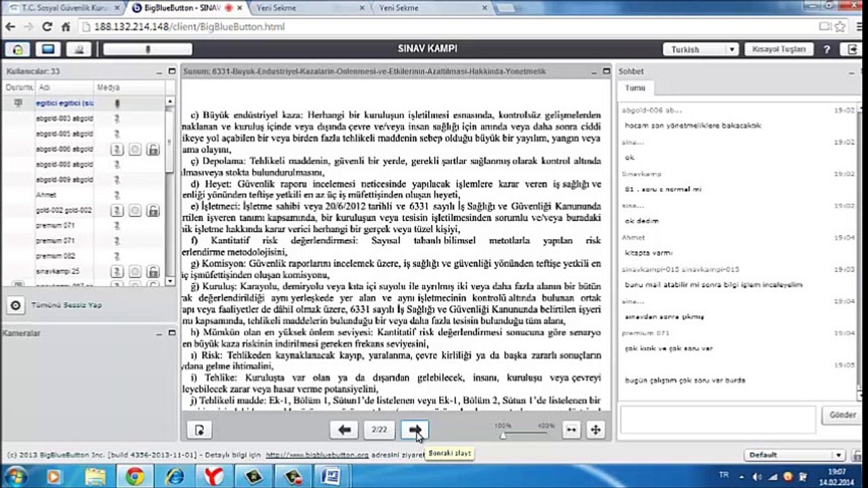Click the headset audio icon in top toolbar

(x=17, y=49)
